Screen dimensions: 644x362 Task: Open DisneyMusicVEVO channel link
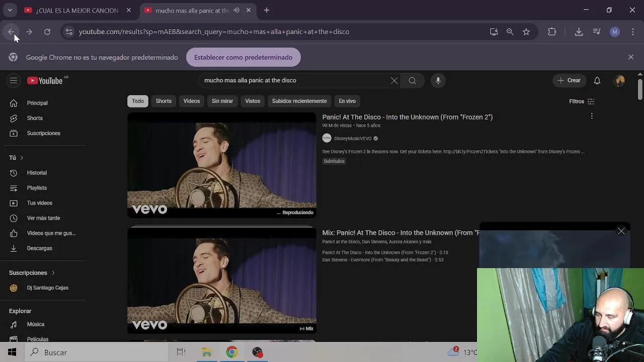[353, 138]
